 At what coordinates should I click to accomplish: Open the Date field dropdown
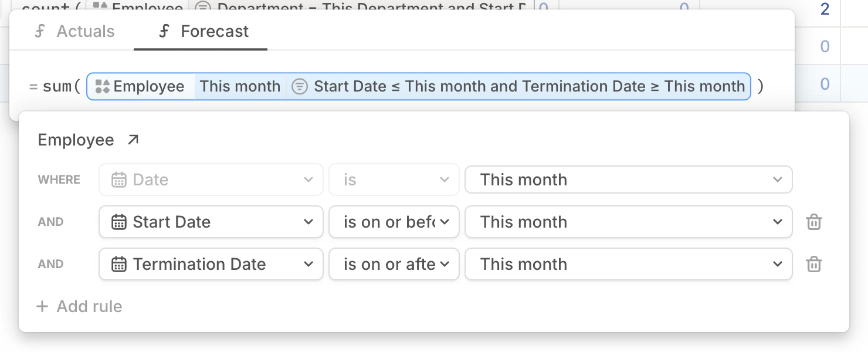(211, 180)
